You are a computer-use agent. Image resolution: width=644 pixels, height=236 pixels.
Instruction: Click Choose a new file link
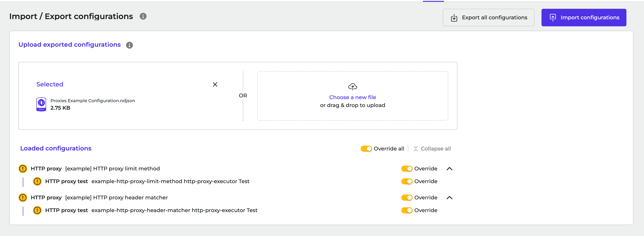click(353, 97)
